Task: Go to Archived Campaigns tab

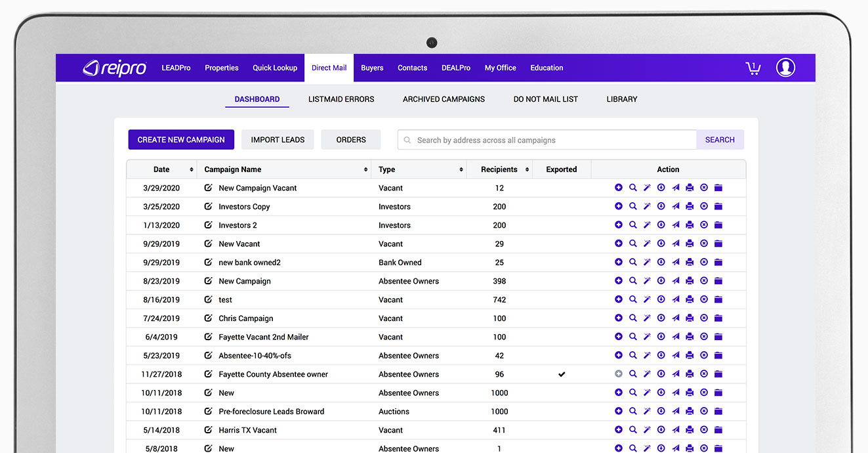Action: pos(444,99)
